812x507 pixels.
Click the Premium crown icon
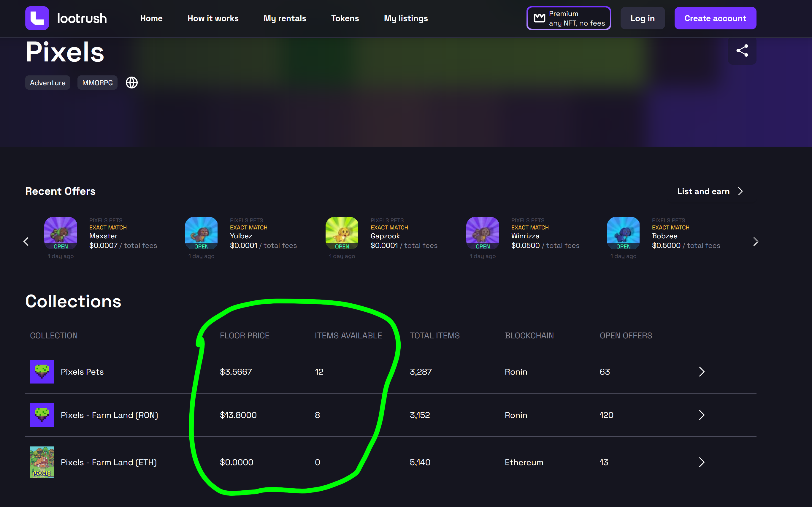(539, 18)
